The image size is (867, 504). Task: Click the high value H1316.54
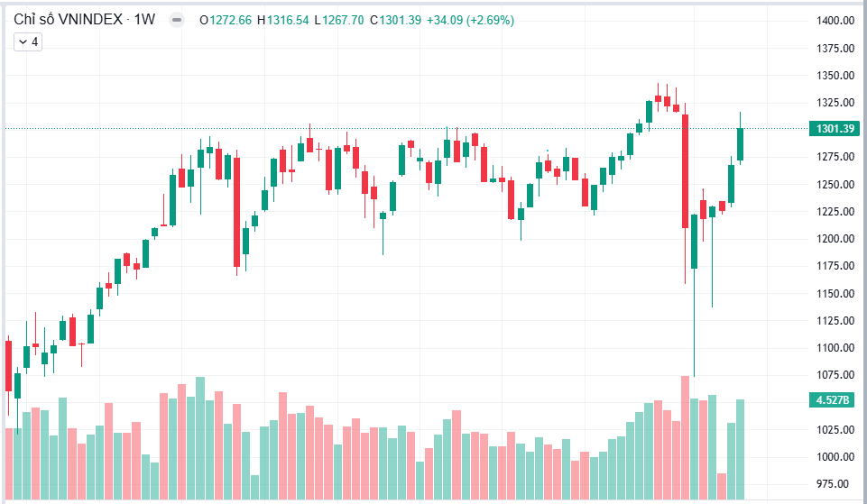pyautogui.click(x=282, y=21)
